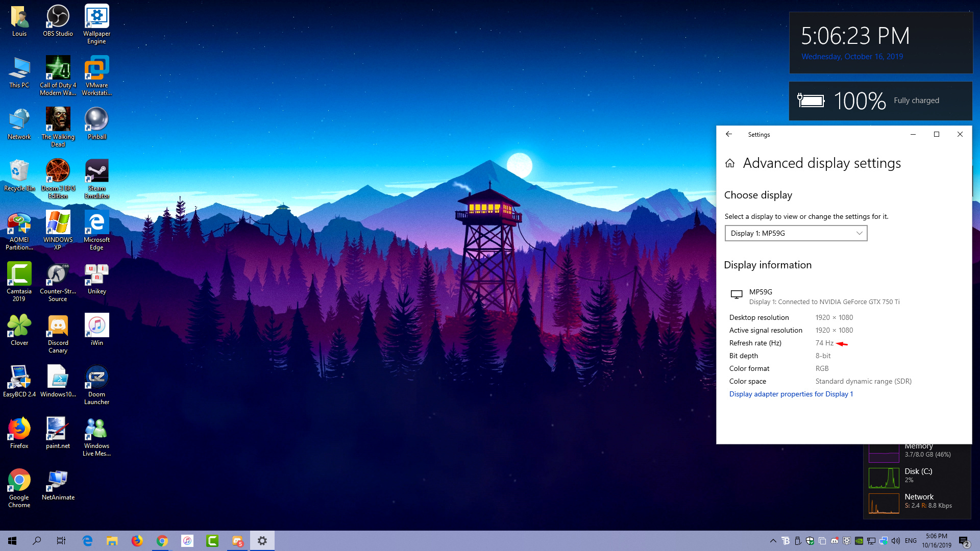Open Edge from the taskbar
The height and width of the screenshot is (551, 980).
click(88, 541)
